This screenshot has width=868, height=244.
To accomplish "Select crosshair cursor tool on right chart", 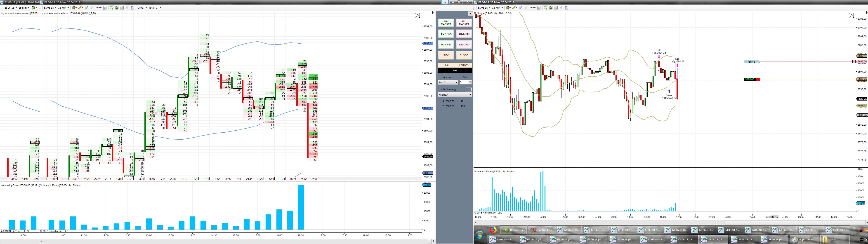I will [532, 8].
